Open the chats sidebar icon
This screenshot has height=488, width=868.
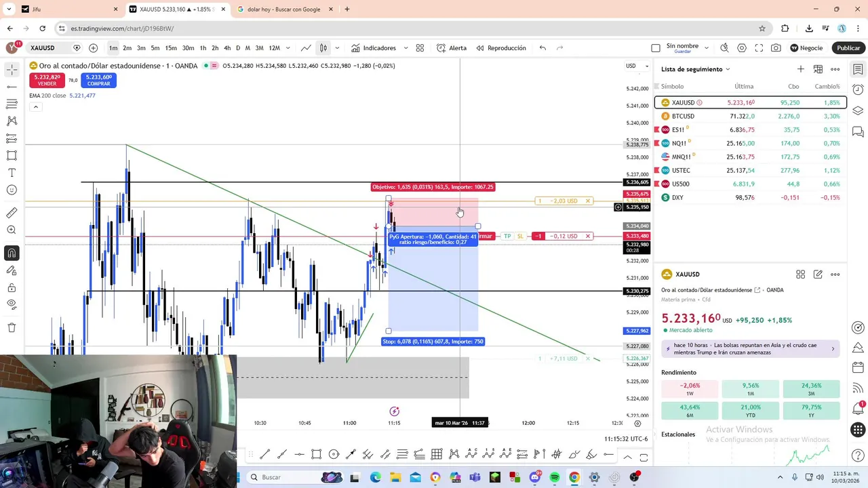click(858, 131)
